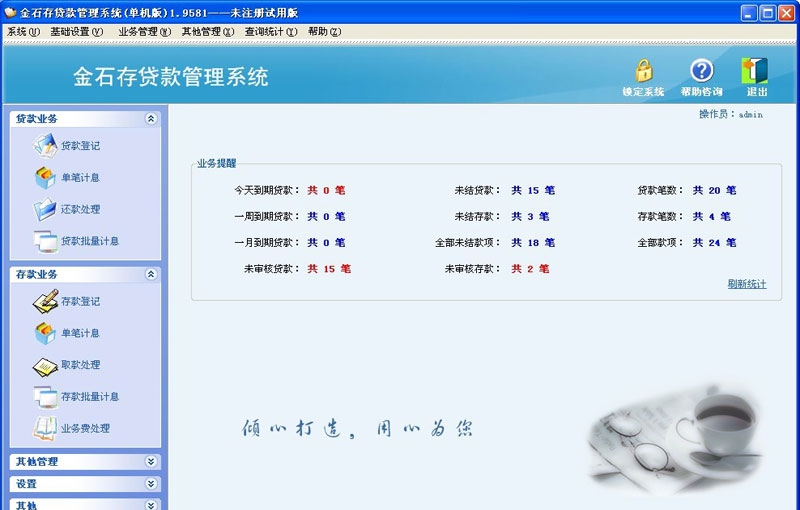Click 存款笔数 共 4 笔 value
Screen dimensions: 800x510
(712, 216)
